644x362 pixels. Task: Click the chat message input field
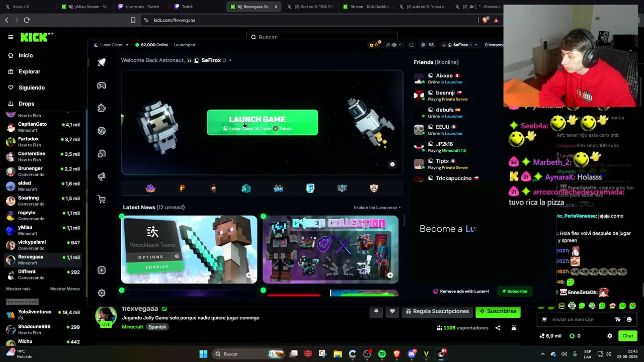(x=581, y=319)
